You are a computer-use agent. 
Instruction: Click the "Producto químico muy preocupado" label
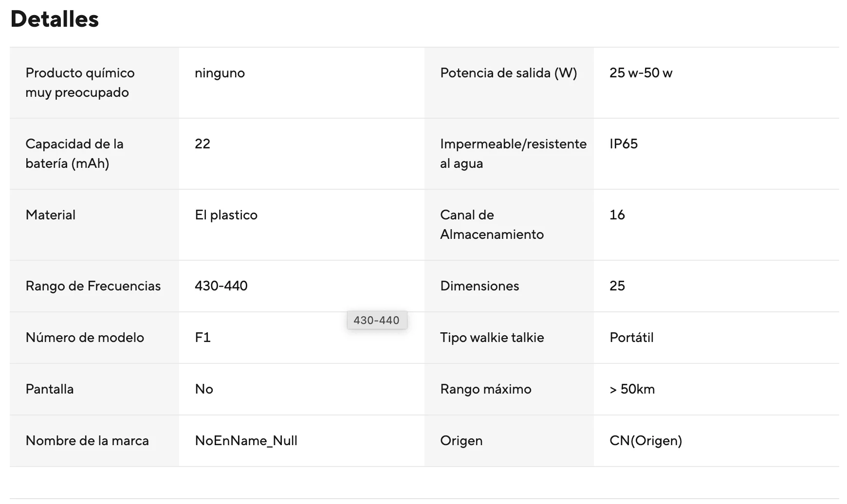click(80, 83)
